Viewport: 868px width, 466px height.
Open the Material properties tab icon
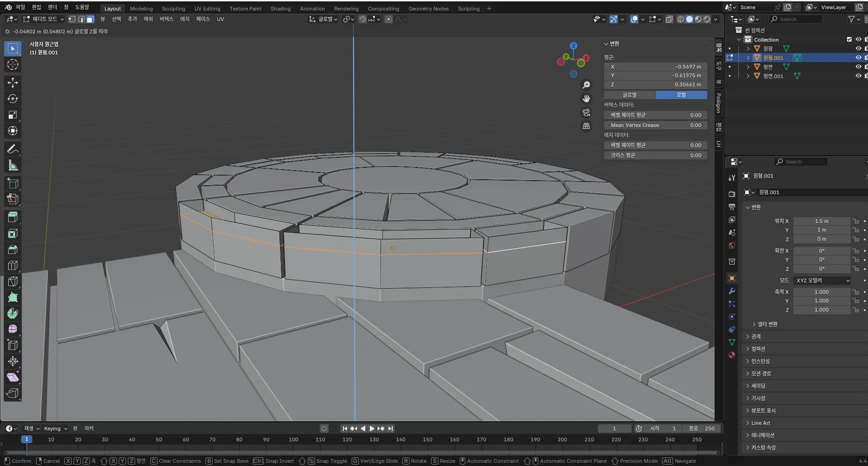732,355
